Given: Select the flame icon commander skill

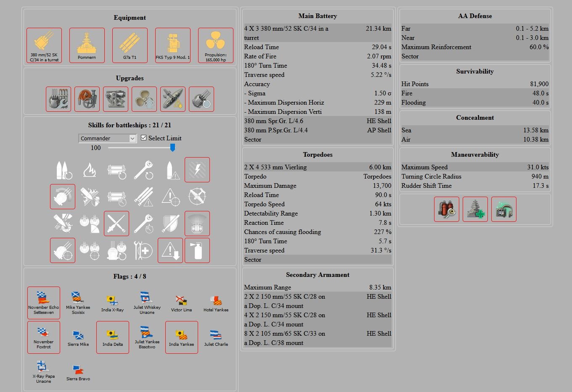Looking at the screenshot, I should [90, 170].
